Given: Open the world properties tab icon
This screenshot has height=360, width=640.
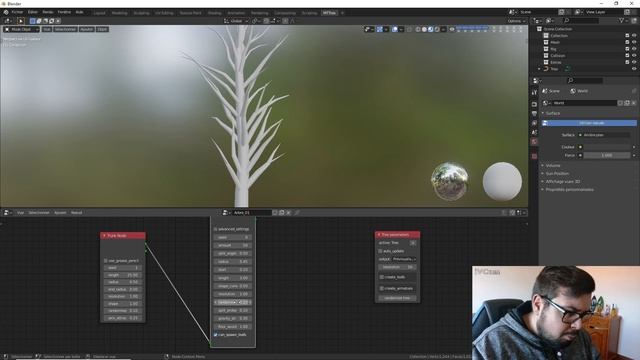Looking at the screenshot, I should 534,142.
